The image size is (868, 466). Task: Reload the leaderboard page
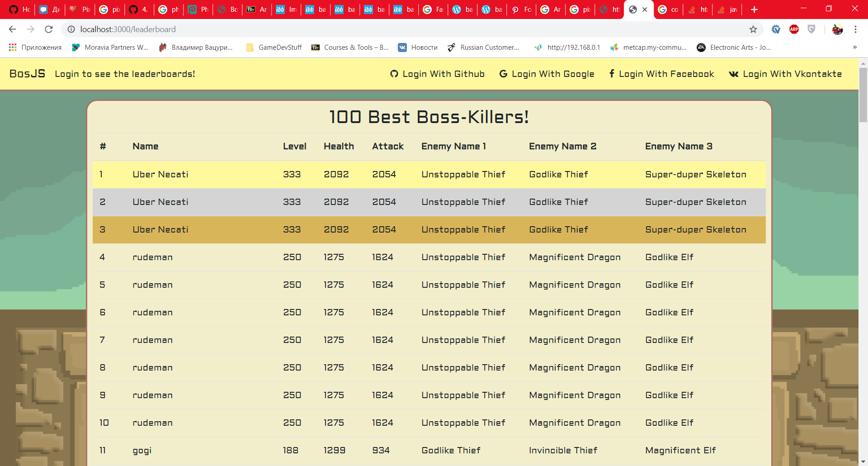click(48, 29)
